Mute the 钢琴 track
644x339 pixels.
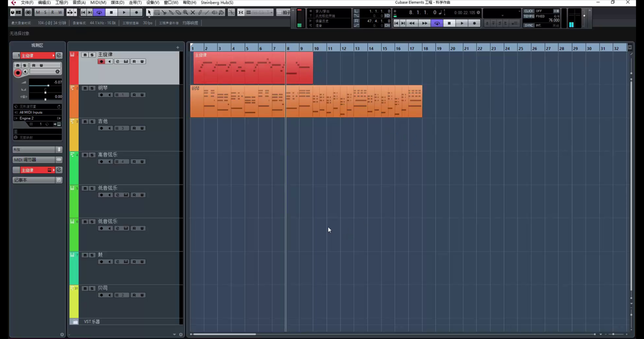(x=85, y=88)
